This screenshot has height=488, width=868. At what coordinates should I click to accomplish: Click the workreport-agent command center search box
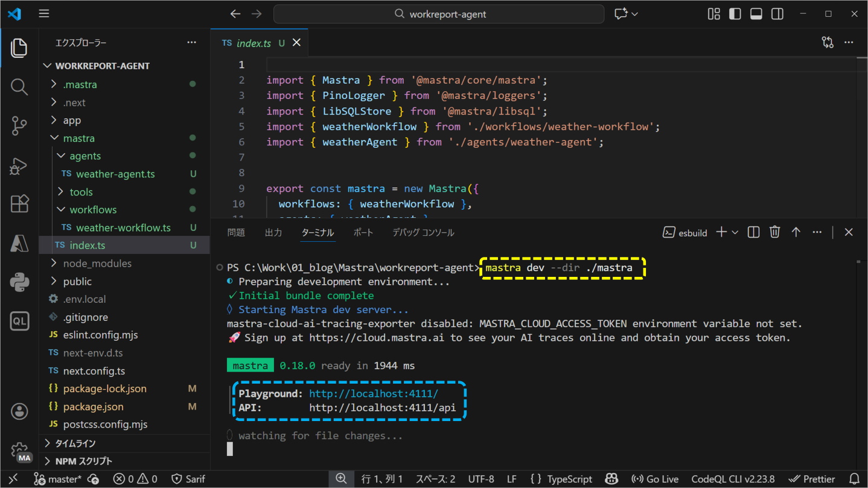click(x=439, y=13)
